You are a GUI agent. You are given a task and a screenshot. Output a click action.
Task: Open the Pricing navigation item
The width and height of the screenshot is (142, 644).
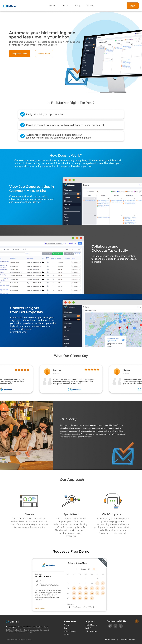65,6
